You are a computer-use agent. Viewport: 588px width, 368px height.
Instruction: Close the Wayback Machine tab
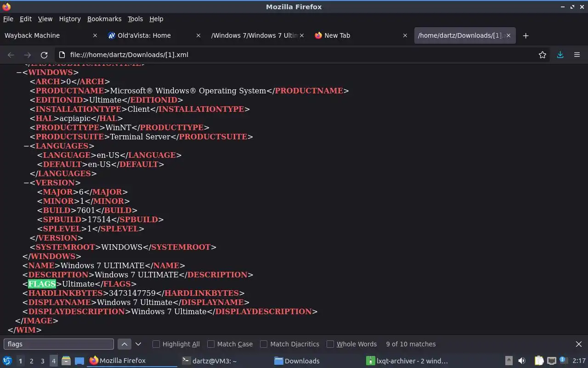(x=95, y=35)
